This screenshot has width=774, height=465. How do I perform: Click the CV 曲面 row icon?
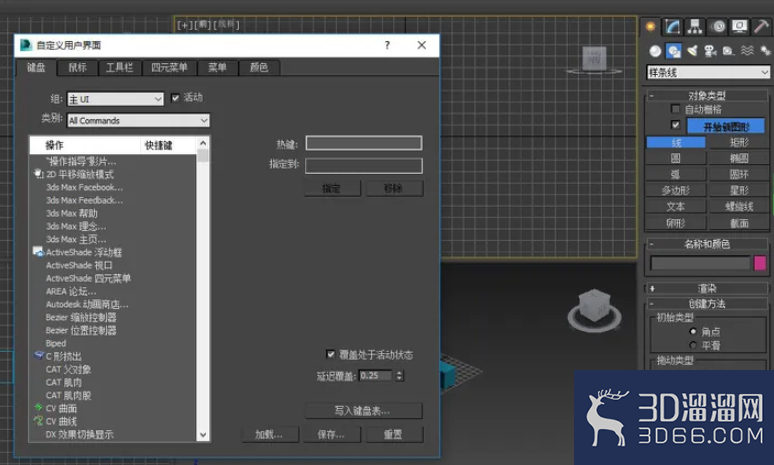pos(39,408)
